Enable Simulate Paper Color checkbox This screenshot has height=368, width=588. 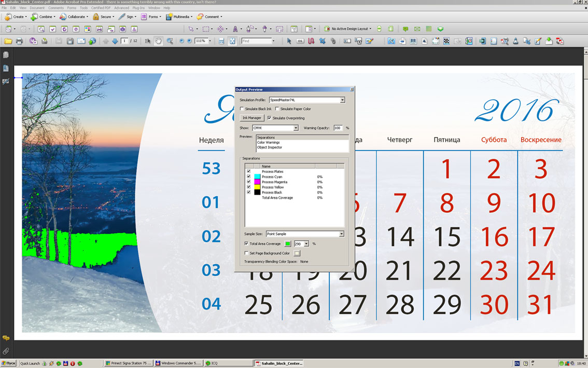pos(277,109)
